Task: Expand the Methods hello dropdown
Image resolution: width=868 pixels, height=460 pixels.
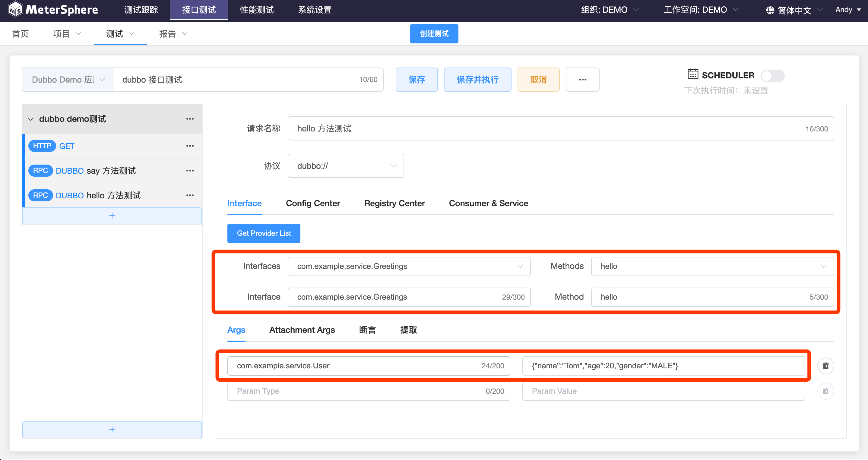Action: tap(712, 266)
